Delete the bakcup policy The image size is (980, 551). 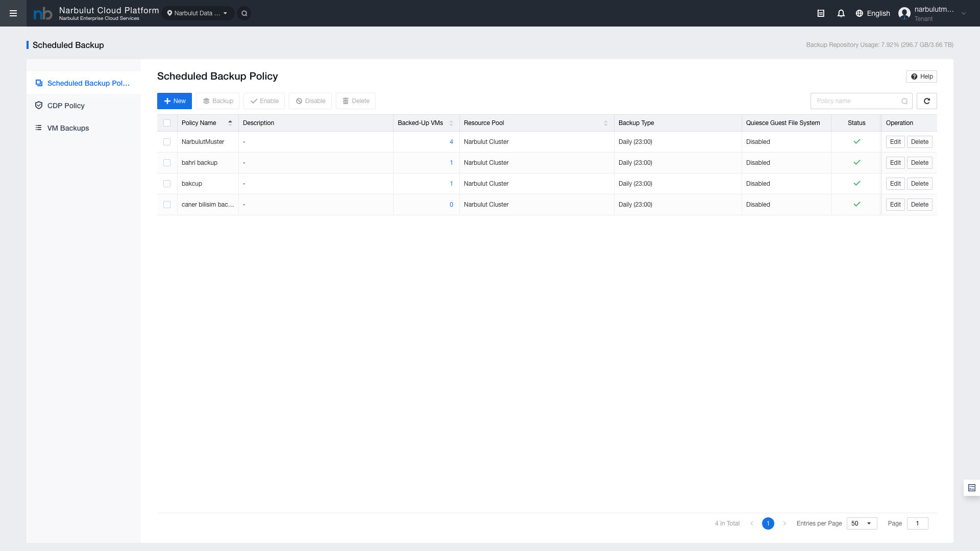tap(920, 184)
